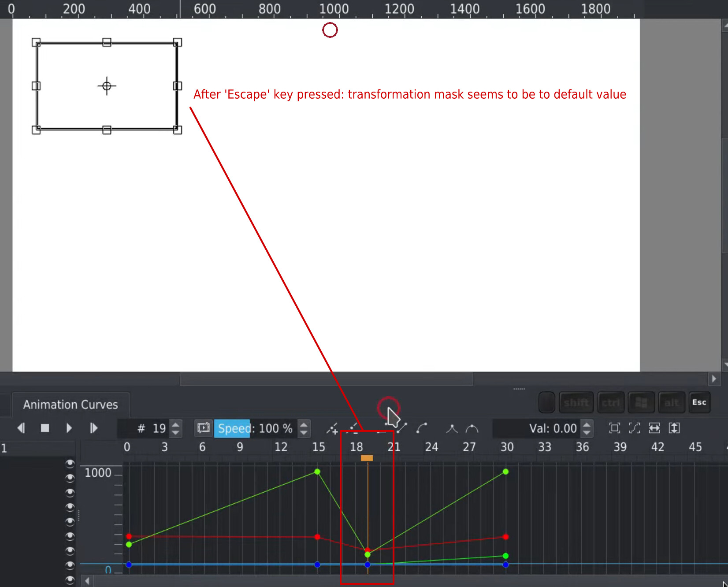Image resolution: width=728 pixels, height=587 pixels.
Task: Decrease the keyframe value with down arrow
Action: click(x=587, y=433)
